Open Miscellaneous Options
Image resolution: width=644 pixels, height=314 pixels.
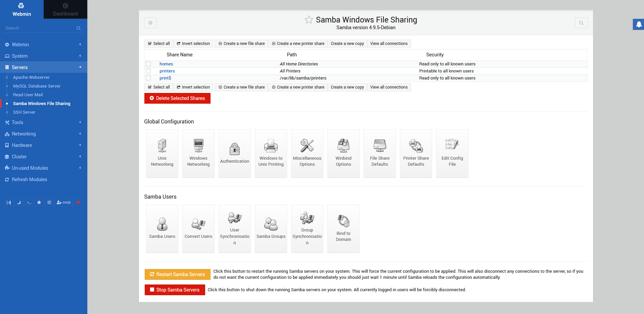307,153
